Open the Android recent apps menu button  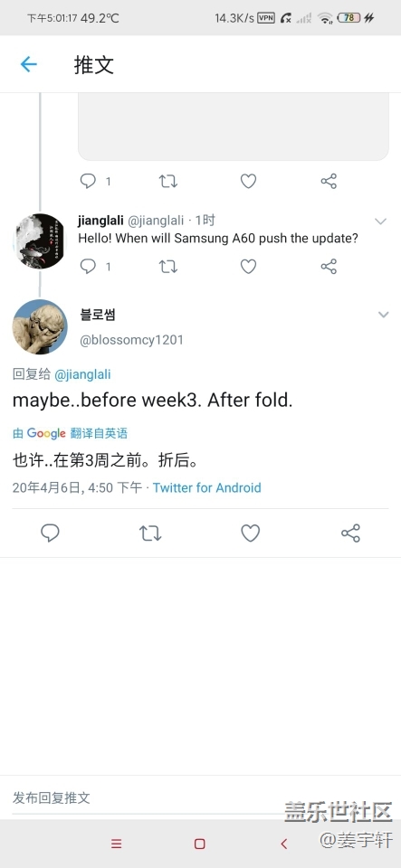pyautogui.click(x=116, y=844)
